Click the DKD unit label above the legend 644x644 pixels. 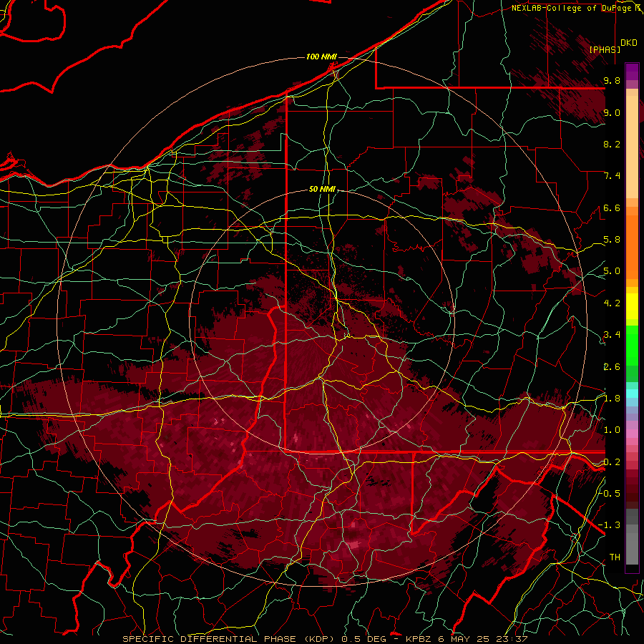point(629,43)
